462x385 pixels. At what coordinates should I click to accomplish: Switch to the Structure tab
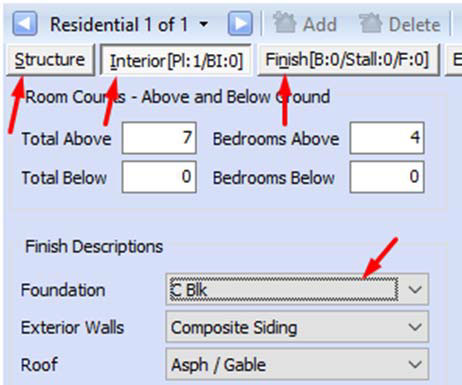50,60
